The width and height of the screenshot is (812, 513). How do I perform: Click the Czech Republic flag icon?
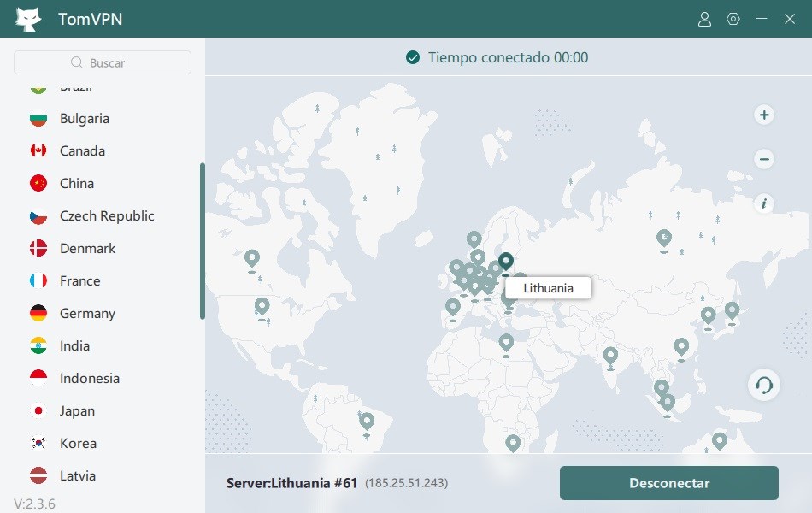coord(38,216)
